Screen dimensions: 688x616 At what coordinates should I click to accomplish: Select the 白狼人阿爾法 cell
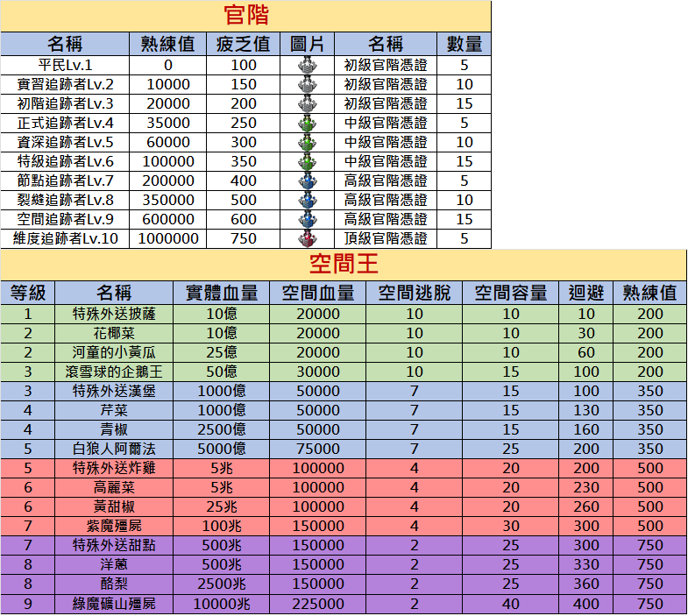click(114, 450)
